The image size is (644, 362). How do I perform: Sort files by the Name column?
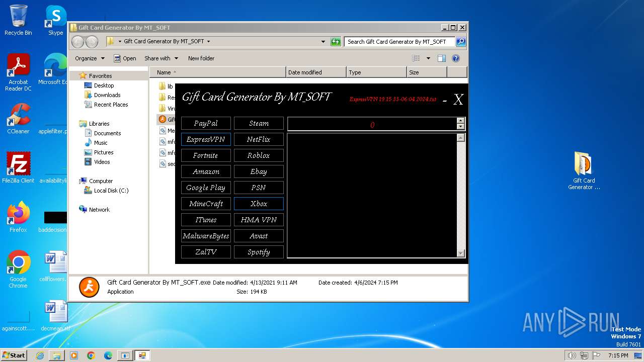click(217, 72)
